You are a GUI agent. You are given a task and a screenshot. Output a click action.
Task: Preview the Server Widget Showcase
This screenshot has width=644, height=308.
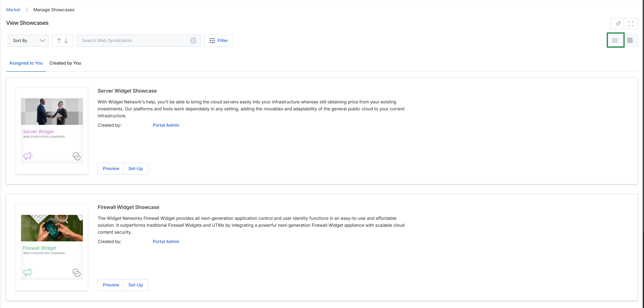point(111,169)
